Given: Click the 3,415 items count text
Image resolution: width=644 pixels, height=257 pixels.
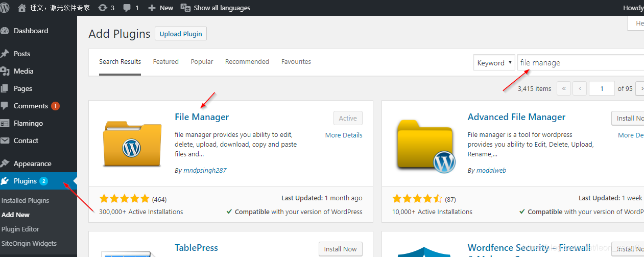Looking at the screenshot, I should tap(535, 88).
